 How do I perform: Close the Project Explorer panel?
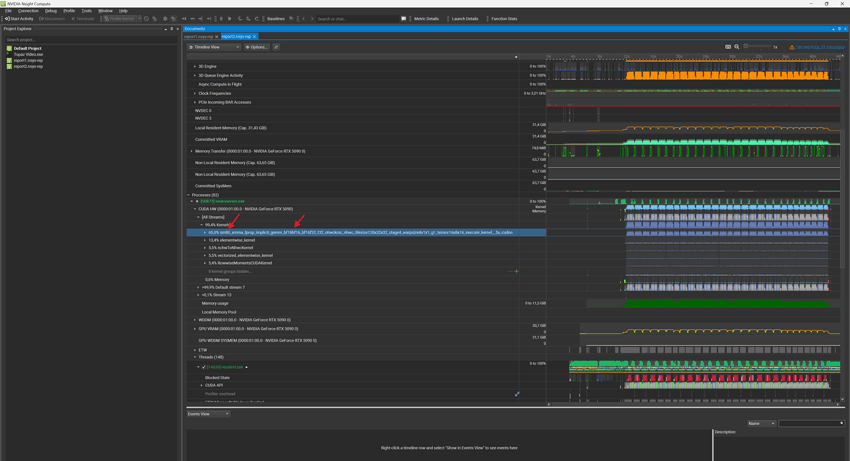(177, 29)
